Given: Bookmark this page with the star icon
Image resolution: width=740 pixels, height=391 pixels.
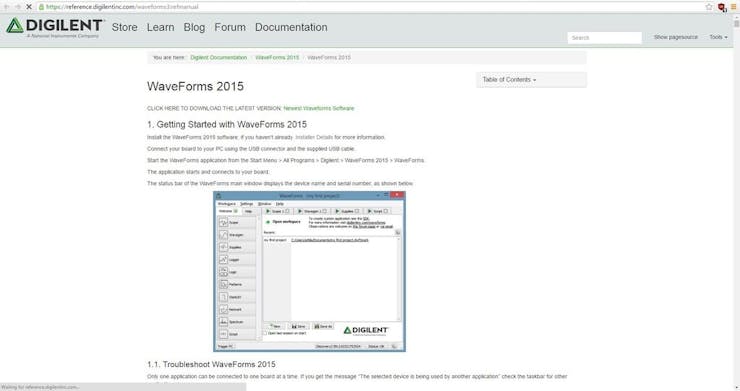Looking at the screenshot, I should [x=708, y=7].
